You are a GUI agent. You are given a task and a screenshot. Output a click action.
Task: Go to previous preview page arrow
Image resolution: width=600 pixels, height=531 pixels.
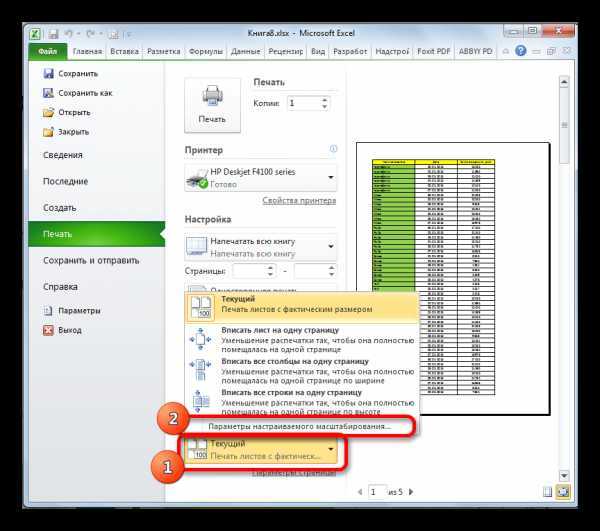[360, 492]
